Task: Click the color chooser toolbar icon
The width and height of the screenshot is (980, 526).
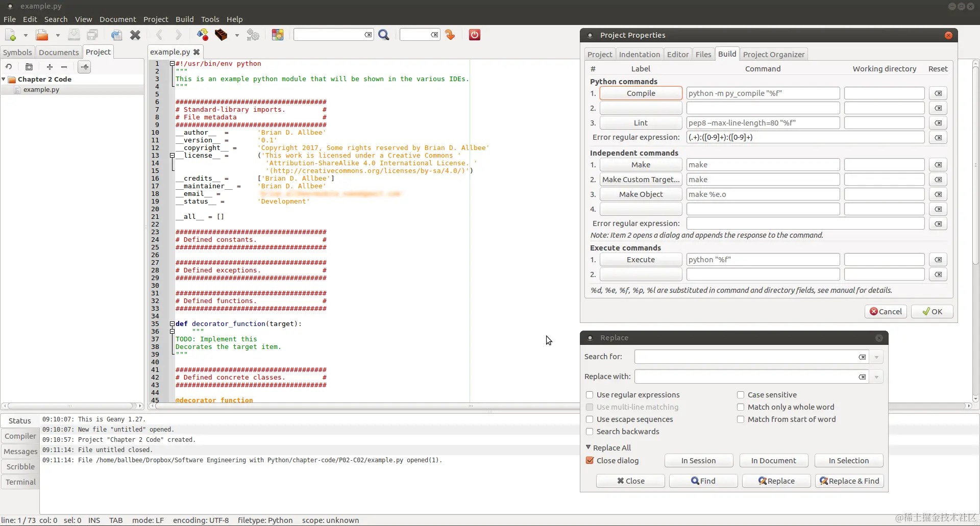Action: 278,35
